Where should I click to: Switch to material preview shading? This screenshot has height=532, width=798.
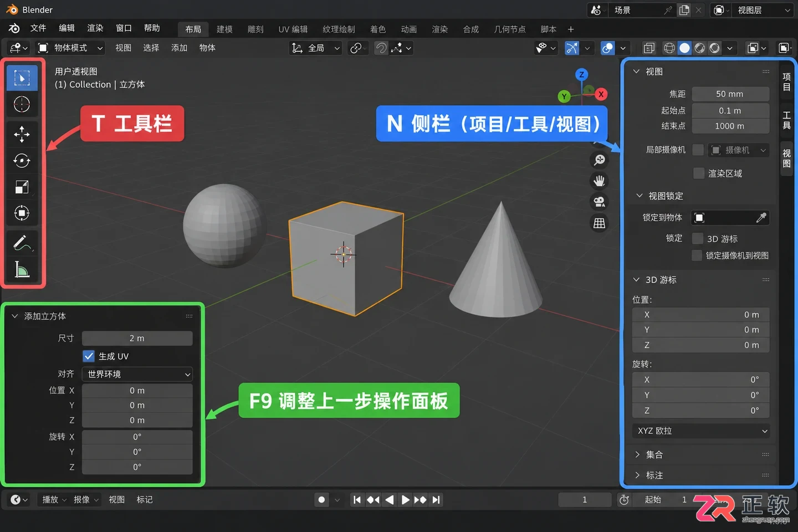point(700,48)
